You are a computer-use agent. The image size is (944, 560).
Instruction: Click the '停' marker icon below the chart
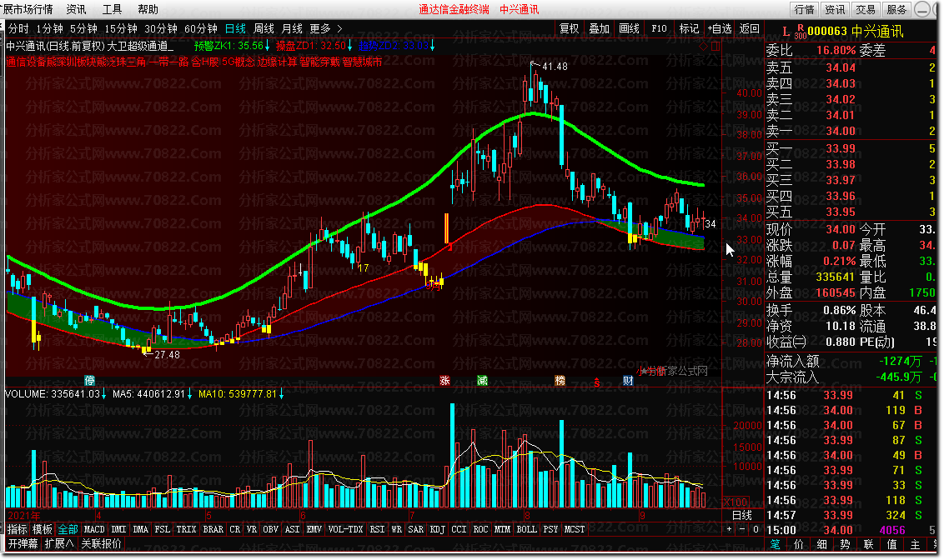click(x=90, y=380)
